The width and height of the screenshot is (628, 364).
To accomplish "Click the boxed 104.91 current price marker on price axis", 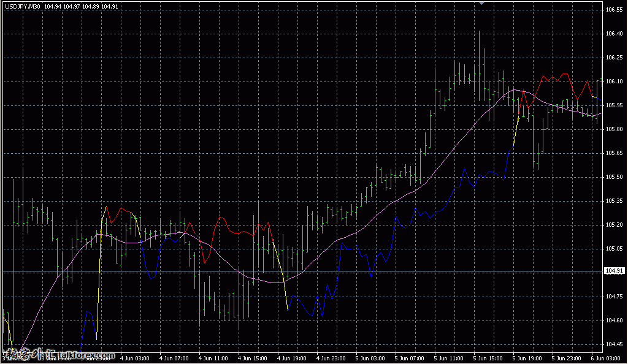I will [x=614, y=271].
